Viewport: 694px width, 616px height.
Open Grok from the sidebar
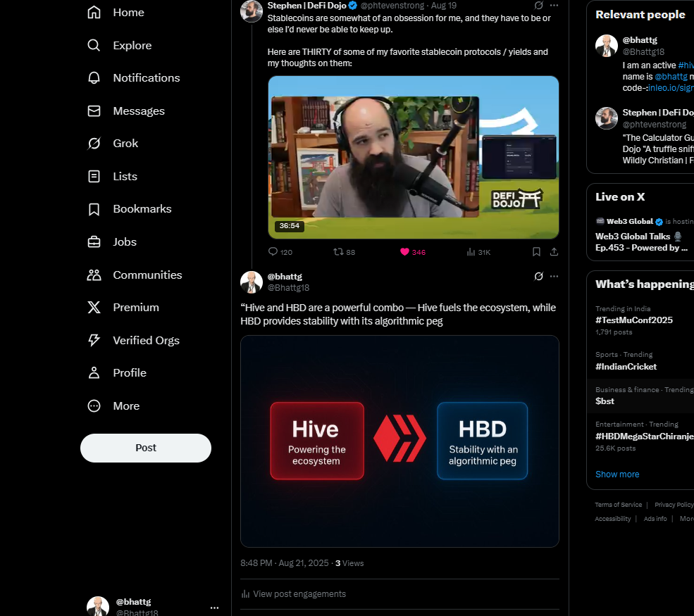tap(113, 144)
